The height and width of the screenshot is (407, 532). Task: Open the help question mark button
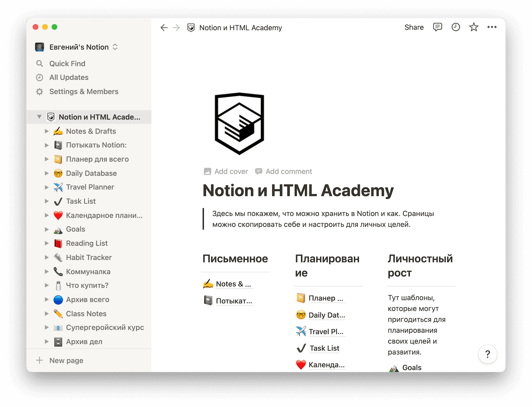click(x=488, y=354)
